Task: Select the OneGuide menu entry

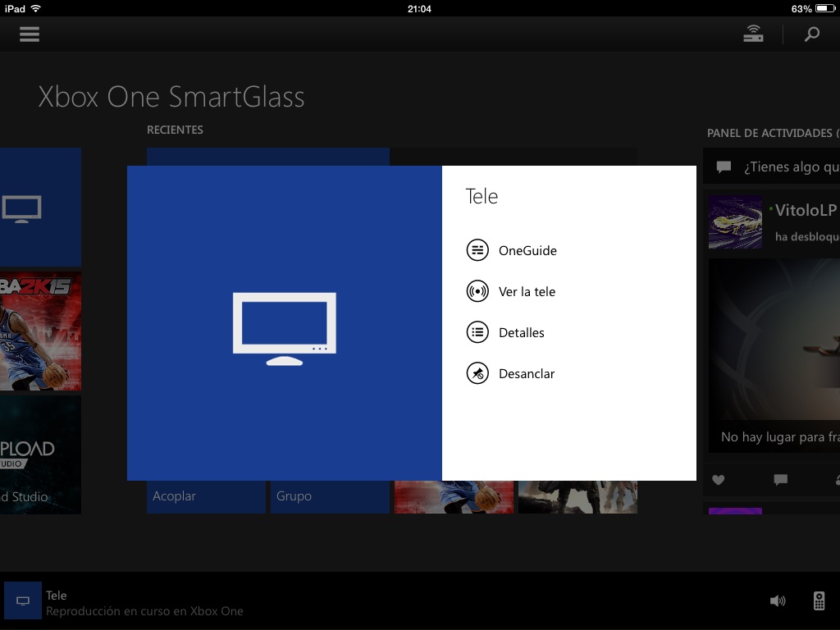Action: coord(527,251)
